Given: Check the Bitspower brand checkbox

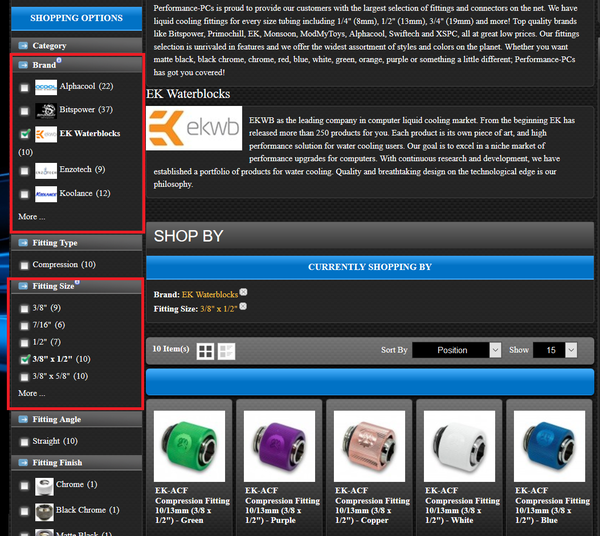Looking at the screenshot, I should [x=24, y=111].
